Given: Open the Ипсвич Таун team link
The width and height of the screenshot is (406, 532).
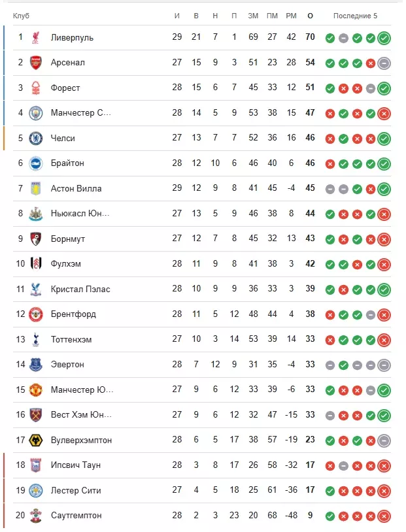Looking at the screenshot, I should click(76, 465).
